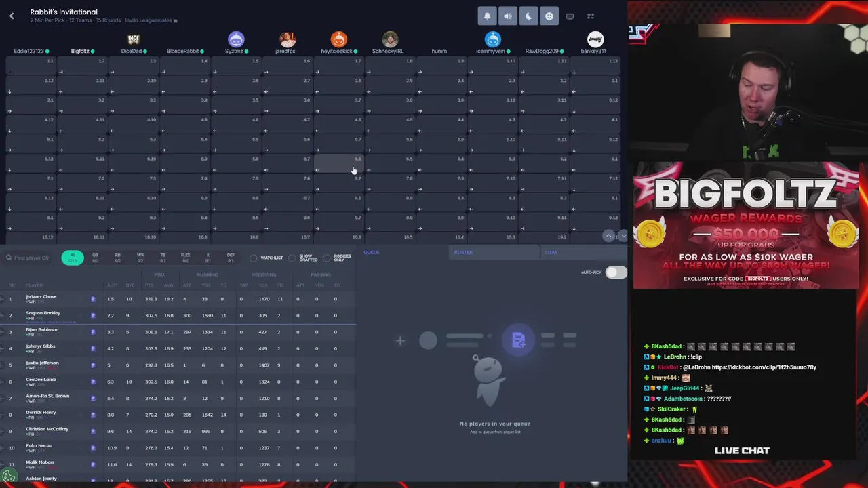Add Jahmyr Gibbs to queue via icon

93,348
